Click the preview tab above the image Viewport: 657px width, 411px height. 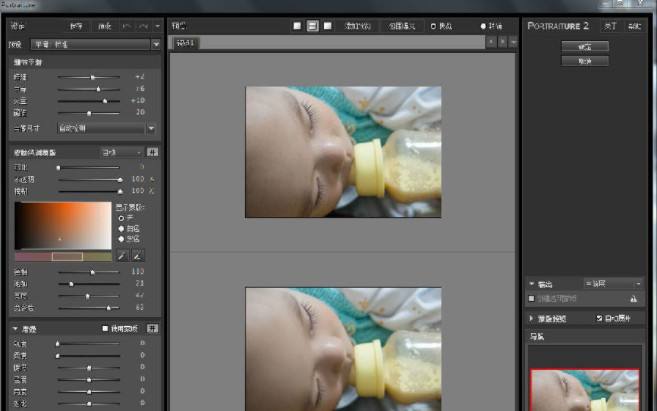186,43
